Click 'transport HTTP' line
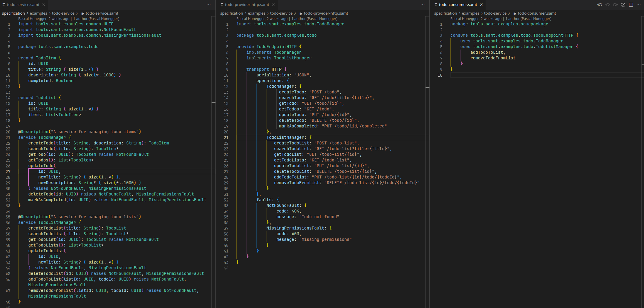Screen dimensions: 644x308 tap(267, 70)
